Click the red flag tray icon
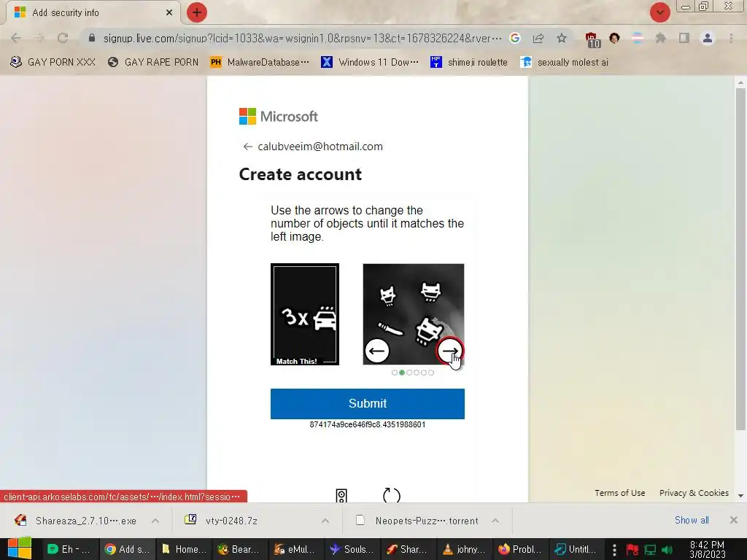Image resolution: width=747 pixels, height=560 pixels. pyautogui.click(x=632, y=550)
